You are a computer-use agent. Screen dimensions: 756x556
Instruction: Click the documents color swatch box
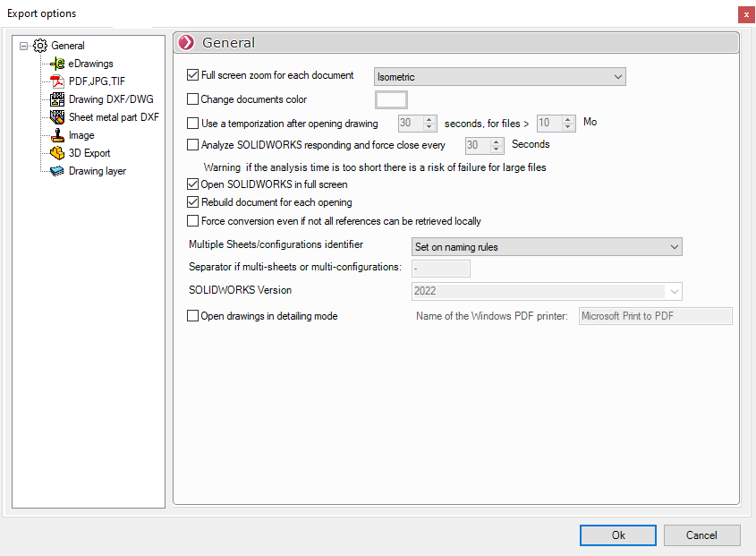[391, 100]
